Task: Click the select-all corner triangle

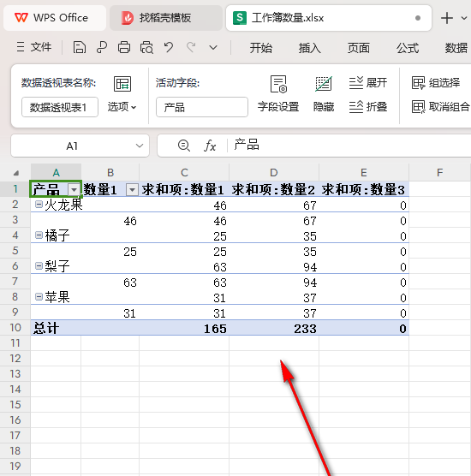Action: pos(15,173)
